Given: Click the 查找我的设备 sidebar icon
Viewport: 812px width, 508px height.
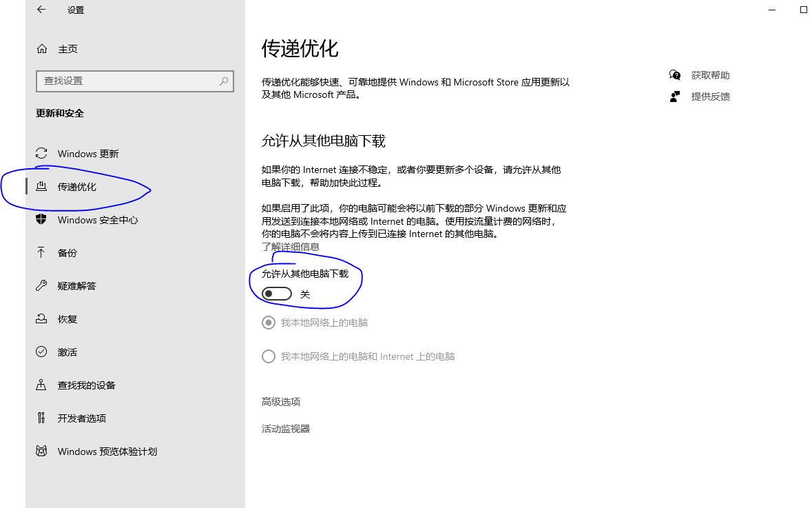Looking at the screenshot, I should tap(42, 385).
